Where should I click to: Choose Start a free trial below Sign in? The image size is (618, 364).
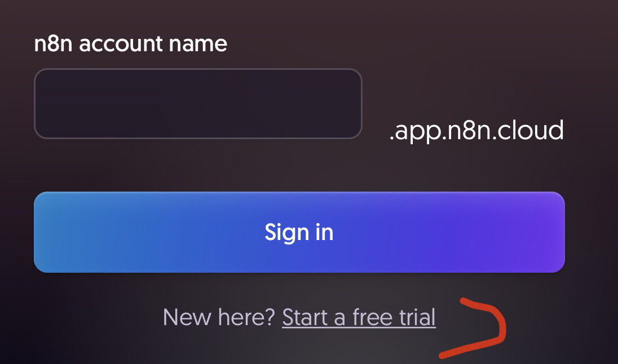359,318
